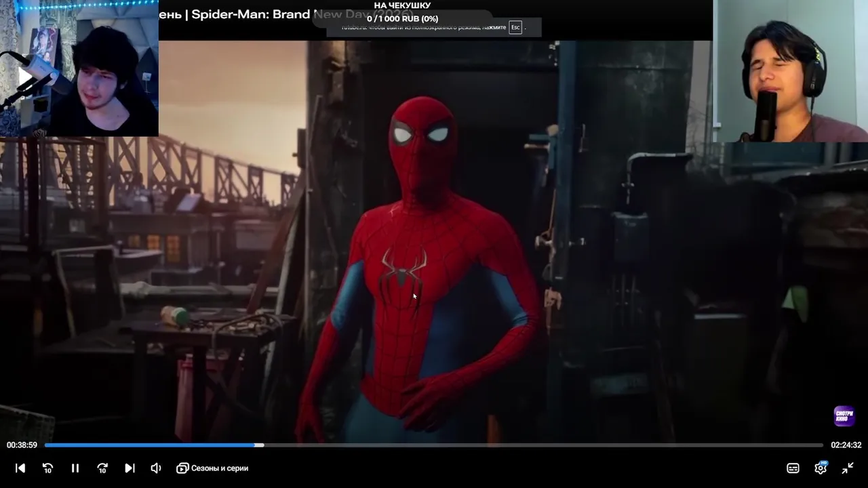Click the unplayed part of the seek bar
Image resolution: width=868 pixels, height=488 pixels.
tap(542, 445)
